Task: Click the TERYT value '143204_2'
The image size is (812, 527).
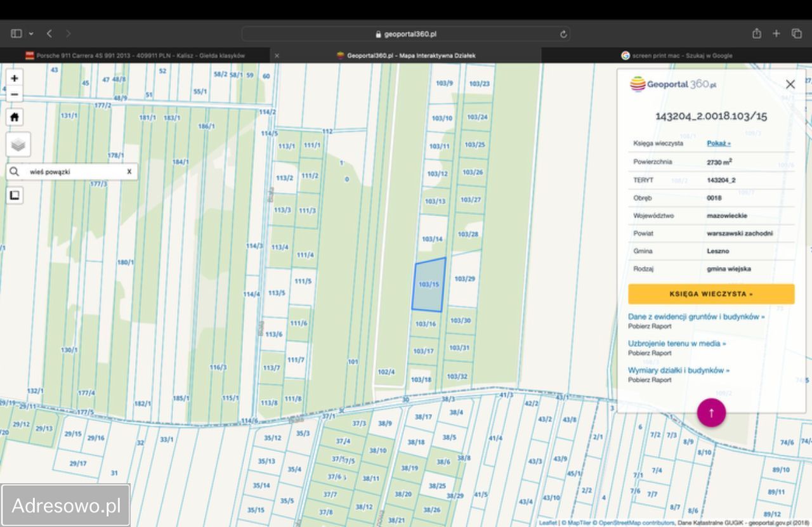Action: click(x=721, y=180)
